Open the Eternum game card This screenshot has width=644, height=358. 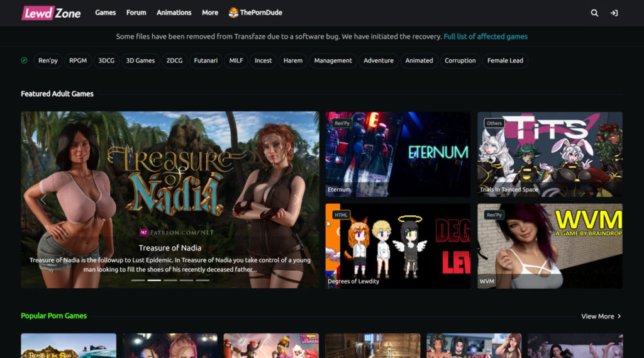[x=398, y=154]
